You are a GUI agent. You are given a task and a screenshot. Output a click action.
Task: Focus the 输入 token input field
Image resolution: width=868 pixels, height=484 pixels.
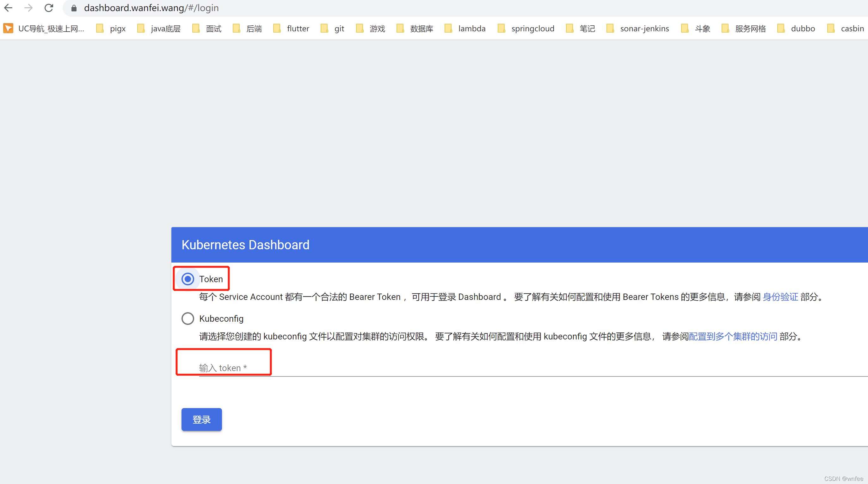[x=533, y=367]
